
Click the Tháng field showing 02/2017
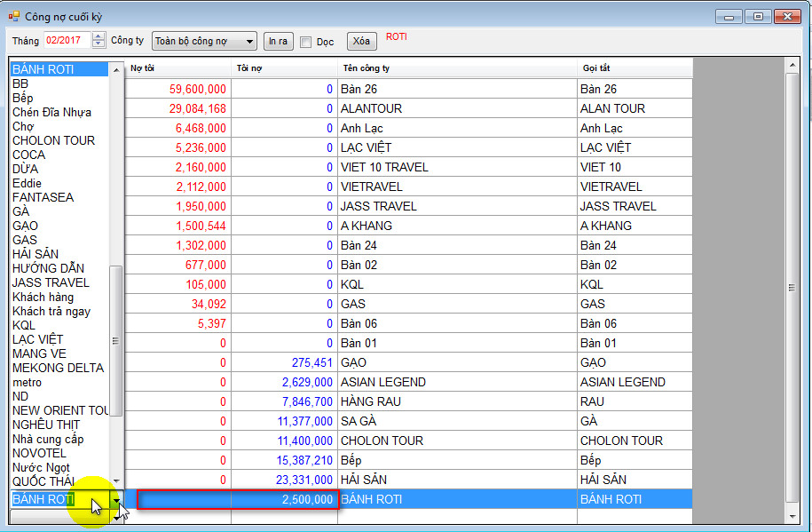tap(67, 41)
